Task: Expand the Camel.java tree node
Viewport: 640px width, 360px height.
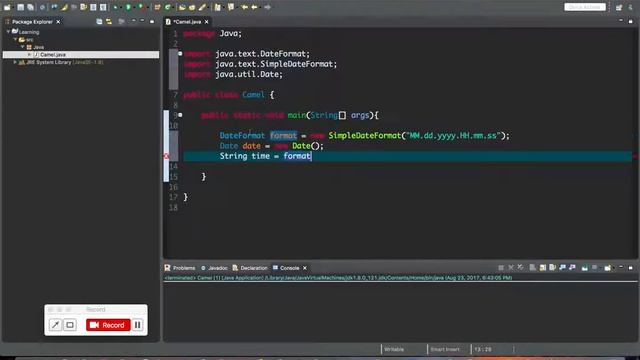Action: [29, 54]
